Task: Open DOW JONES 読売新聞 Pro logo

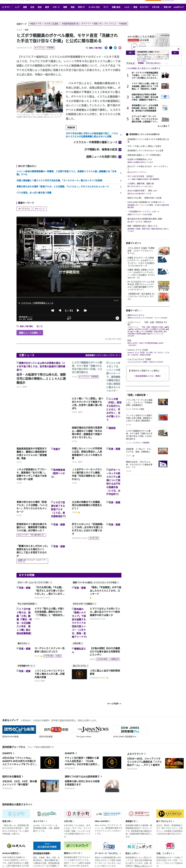Action: point(130,730)
